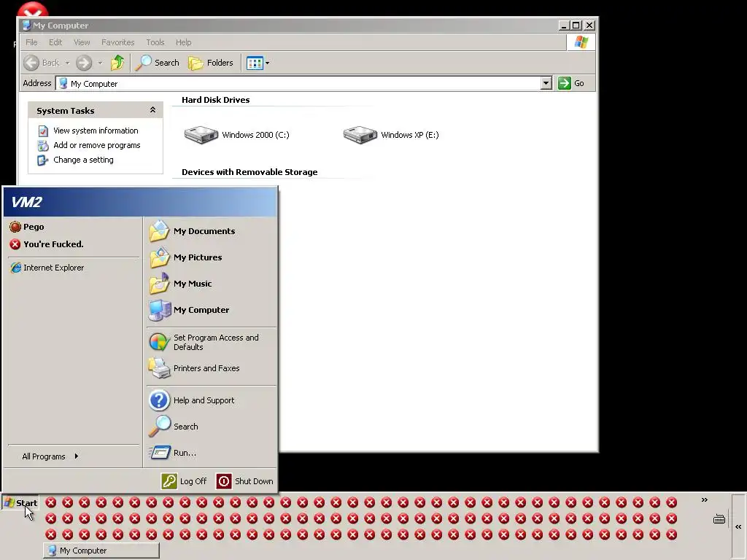Launch Internet Explorer from Start menu
The image size is (747, 560).
[x=74, y=268]
